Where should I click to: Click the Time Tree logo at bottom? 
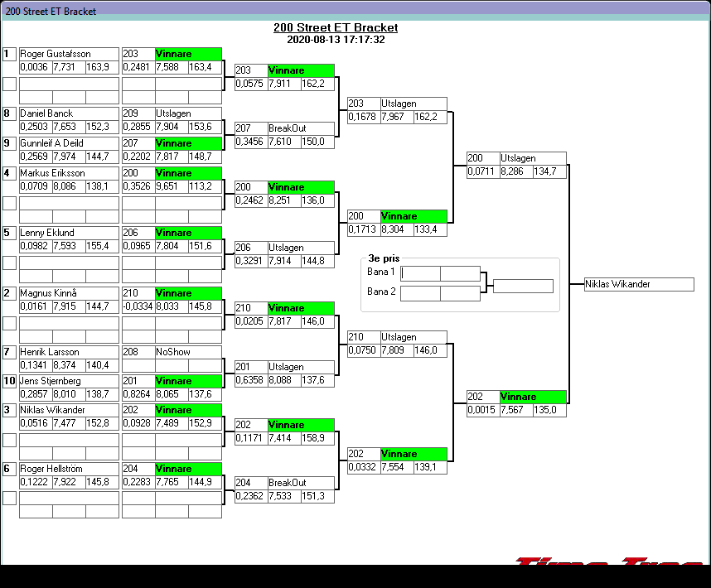[609, 561]
